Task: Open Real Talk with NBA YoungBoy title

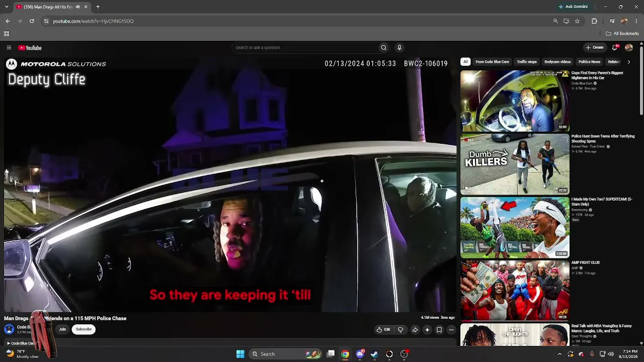Action: click(601, 328)
